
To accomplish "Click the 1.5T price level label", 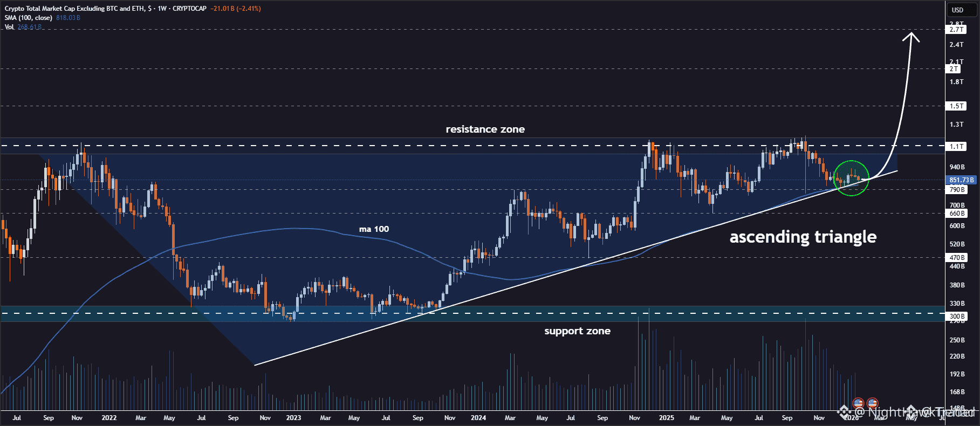I will [x=956, y=106].
